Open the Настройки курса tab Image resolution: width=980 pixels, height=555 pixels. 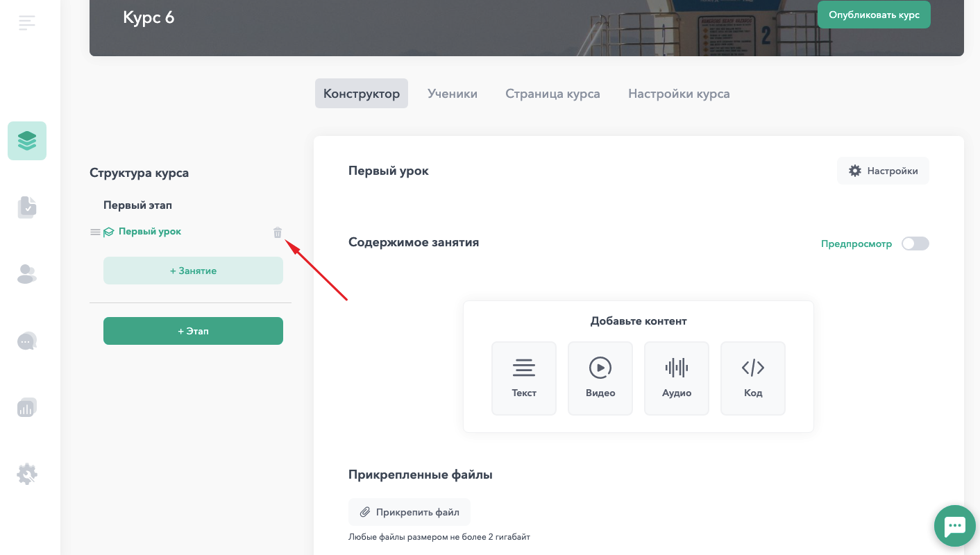(679, 94)
